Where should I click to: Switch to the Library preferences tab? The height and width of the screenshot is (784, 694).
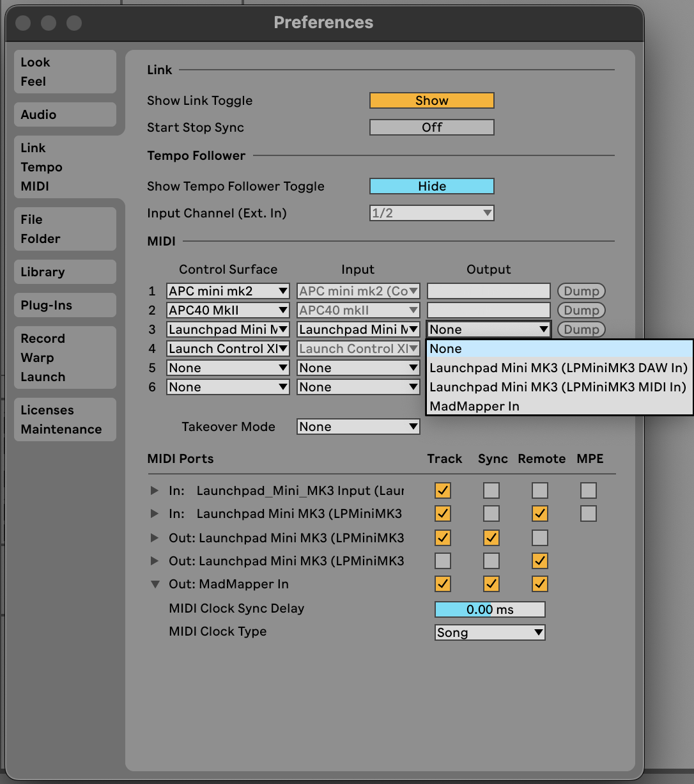click(65, 272)
